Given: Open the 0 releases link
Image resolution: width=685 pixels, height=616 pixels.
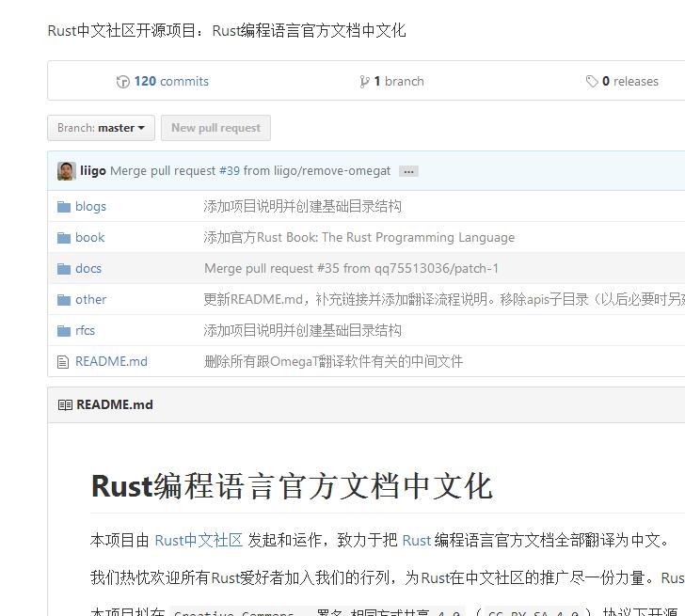Looking at the screenshot, I should [629, 82].
